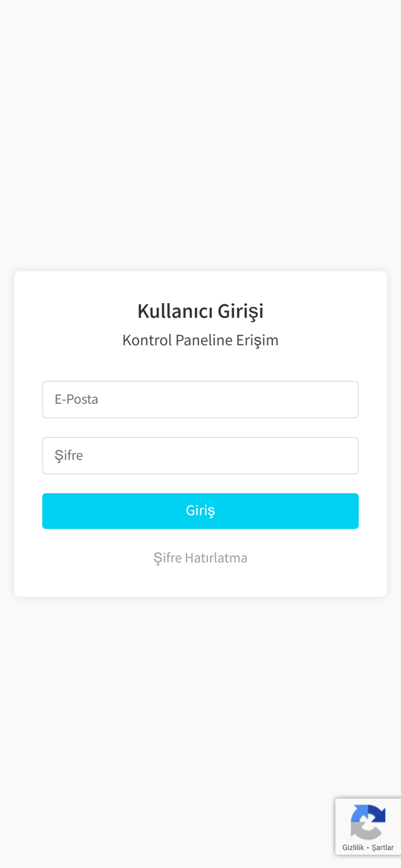This screenshot has width=401, height=868.
Task: Click inside the E-Posta email field
Action: [200, 399]
